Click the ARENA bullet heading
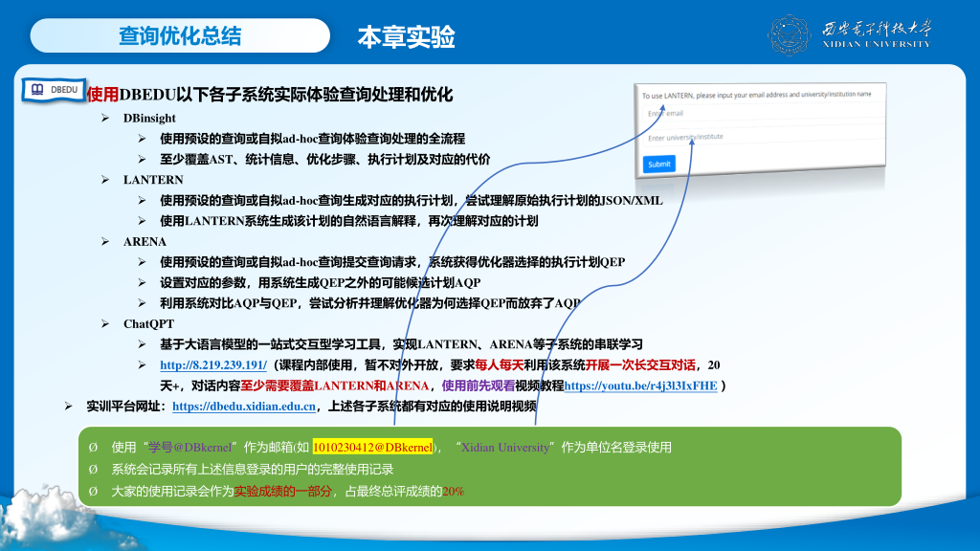980x551 pixels. pyautogui.click(x=145, y=242)
